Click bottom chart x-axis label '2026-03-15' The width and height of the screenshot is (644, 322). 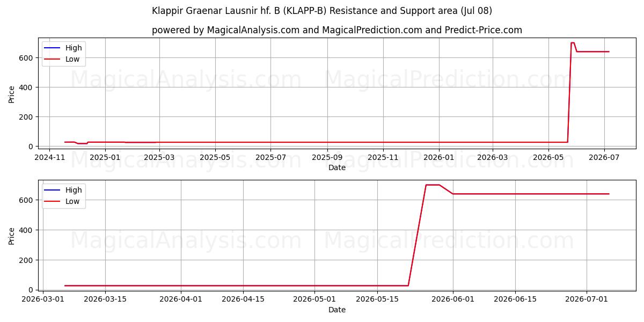tap(105, 299)
